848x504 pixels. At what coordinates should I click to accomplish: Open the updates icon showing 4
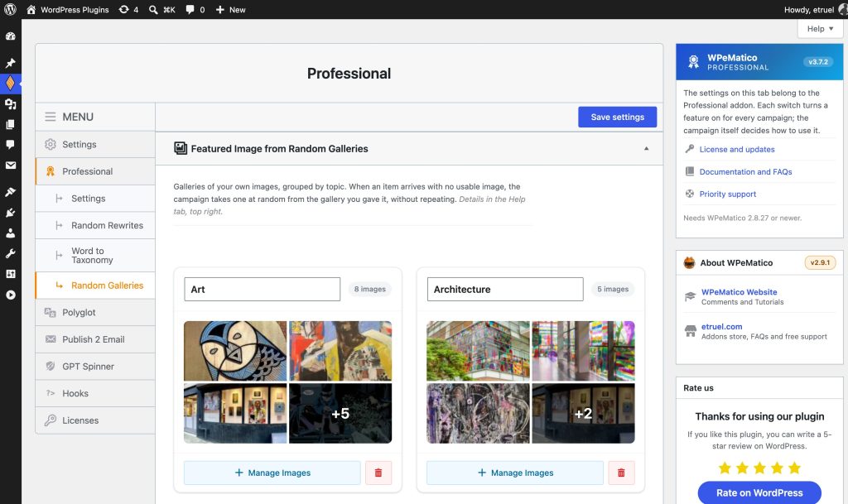[x=128, y=10]
